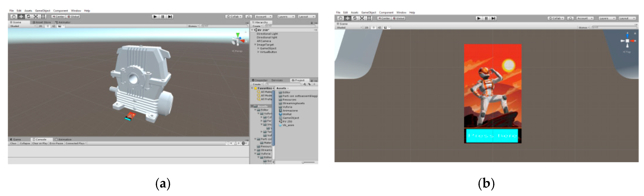This screenshot has width=644, height=196.
Task: Select the Hand tool in right editor
Action: [x=340, y=18]
